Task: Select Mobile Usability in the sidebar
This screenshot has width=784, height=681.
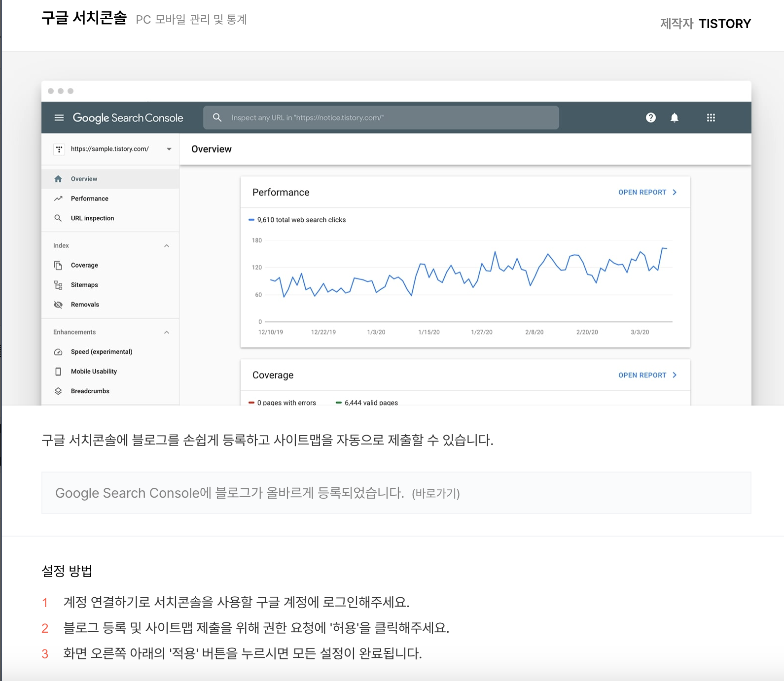Action: point(110,372)
